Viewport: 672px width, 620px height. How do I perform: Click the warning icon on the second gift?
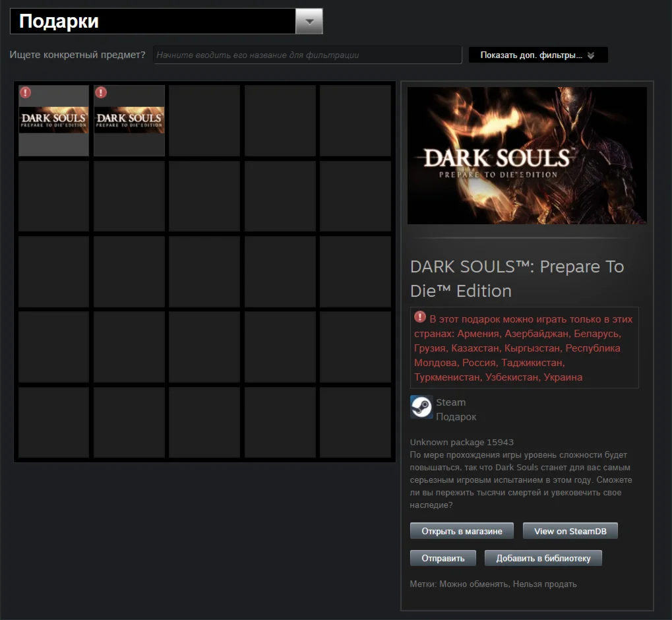[100, 92]
